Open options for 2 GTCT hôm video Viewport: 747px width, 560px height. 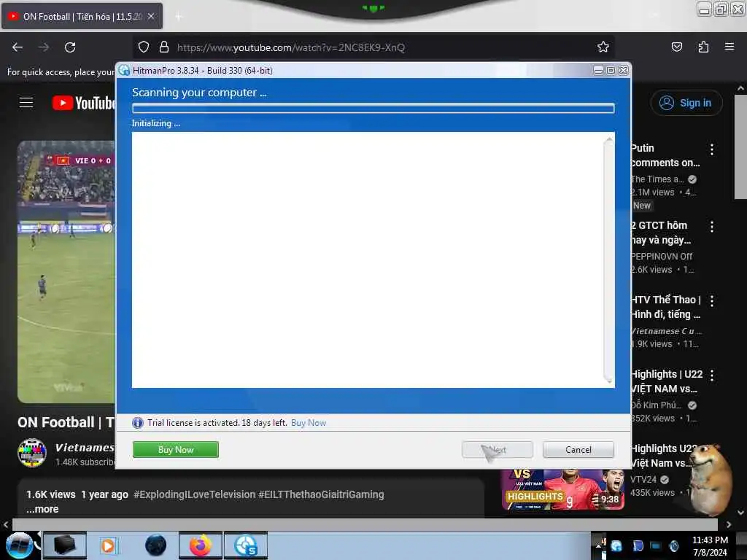(712, 227)
